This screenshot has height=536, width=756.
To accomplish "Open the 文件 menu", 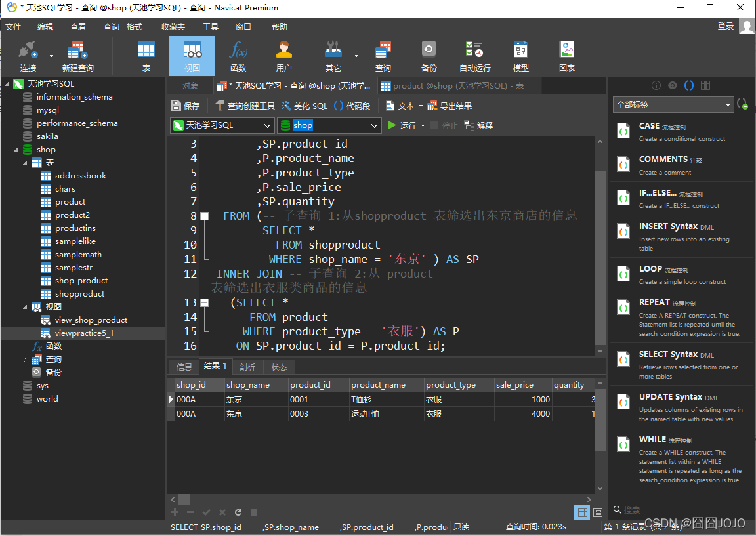I will pyautogui.click(x=13, y=26).
